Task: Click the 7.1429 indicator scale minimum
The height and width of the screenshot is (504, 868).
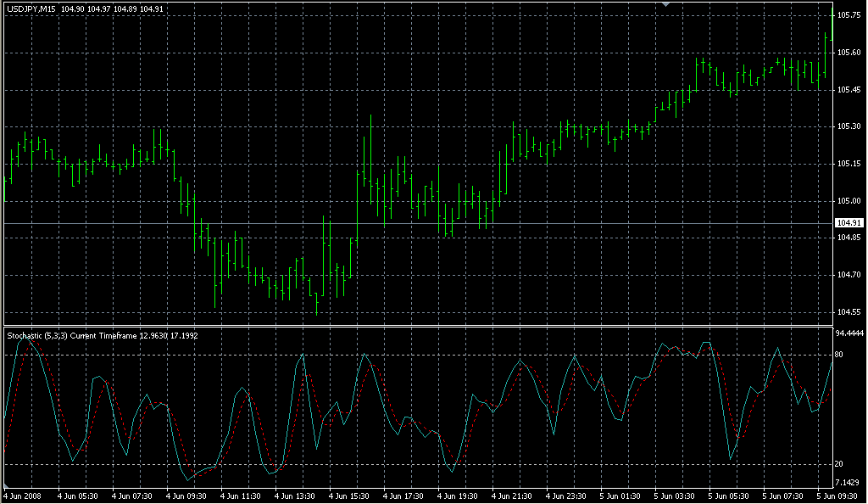Action: (848, 482)
